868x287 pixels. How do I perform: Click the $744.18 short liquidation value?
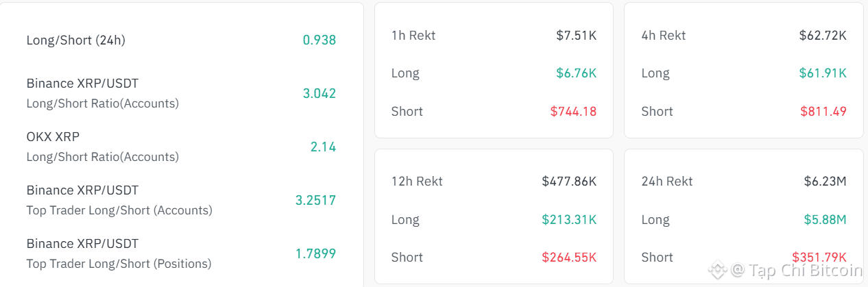tap(573, 112)
